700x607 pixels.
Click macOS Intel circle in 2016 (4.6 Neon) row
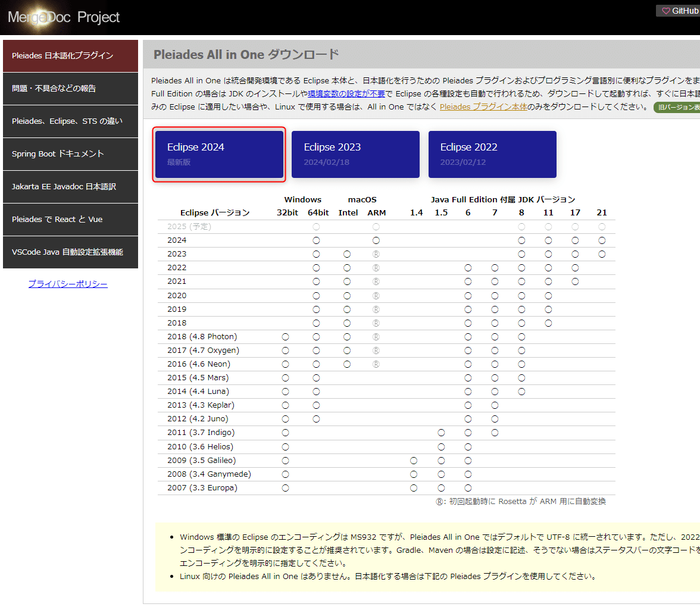pos(347,365)
